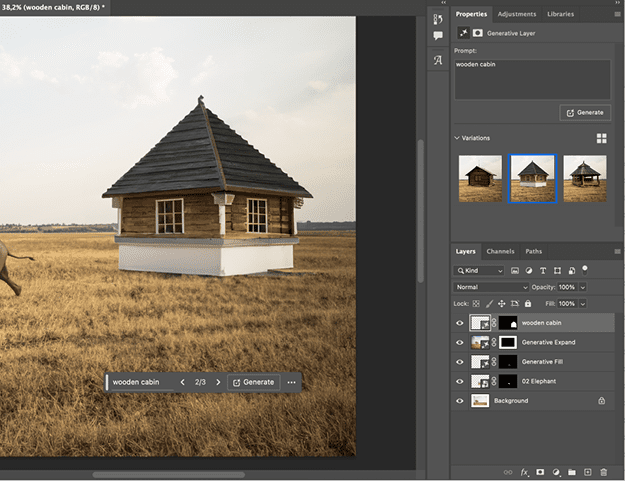Lock transparent pixels icon
Screen dimensions: 625x481
coord(476,304)
